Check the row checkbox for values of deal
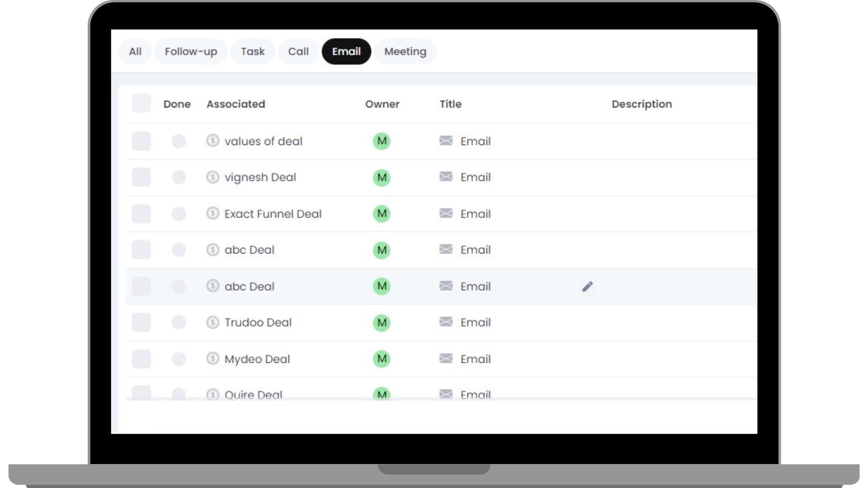The height and width of the screenshot is (488, 868). click(x=141, y=141)
